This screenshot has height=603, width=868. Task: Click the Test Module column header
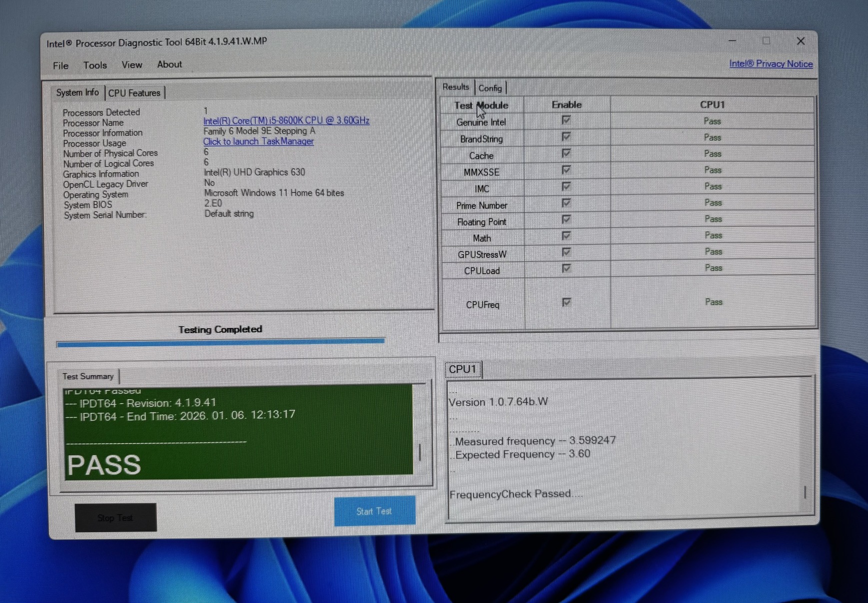[481, 105]
